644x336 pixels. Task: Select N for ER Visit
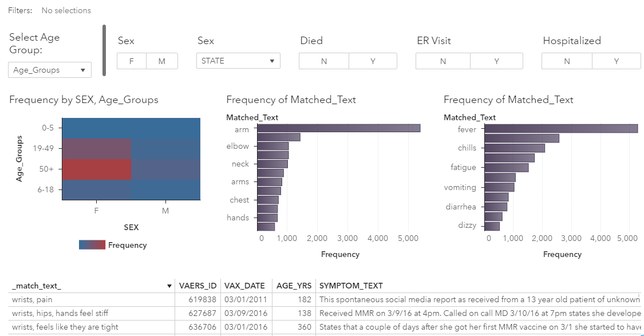[x=442, y=61]
